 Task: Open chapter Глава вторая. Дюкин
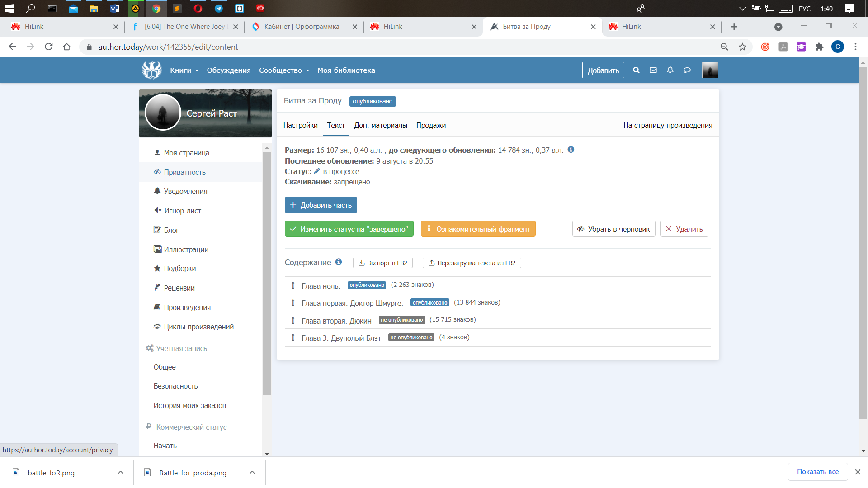coord(336,320)
